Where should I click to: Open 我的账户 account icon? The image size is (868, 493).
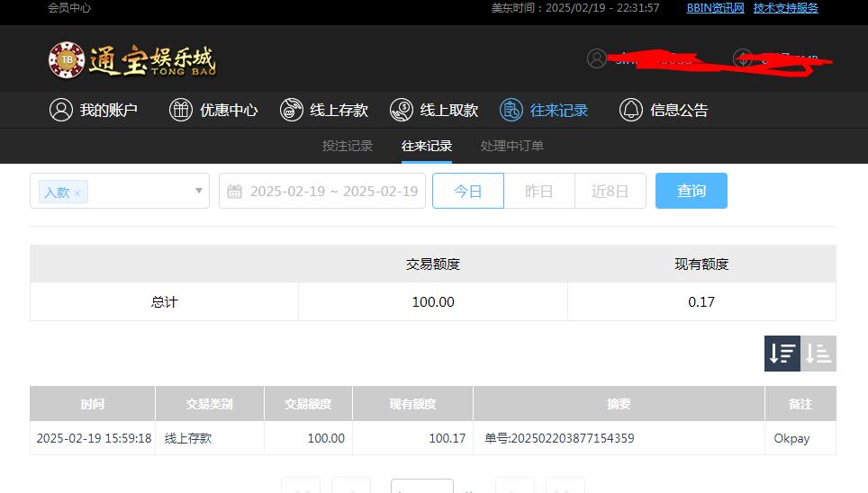pos(61,110)
